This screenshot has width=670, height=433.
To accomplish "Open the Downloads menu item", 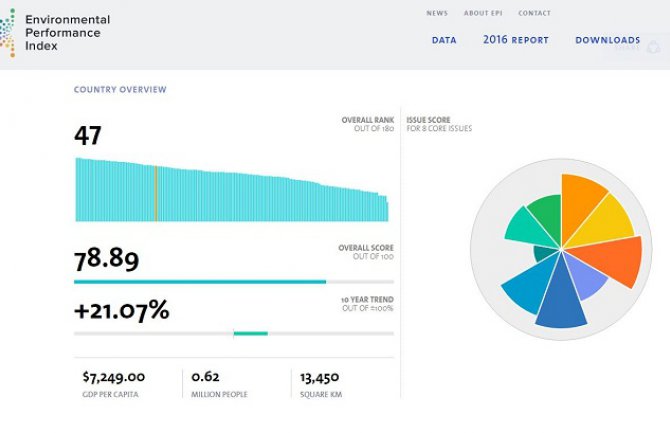I will pos(607,41).
